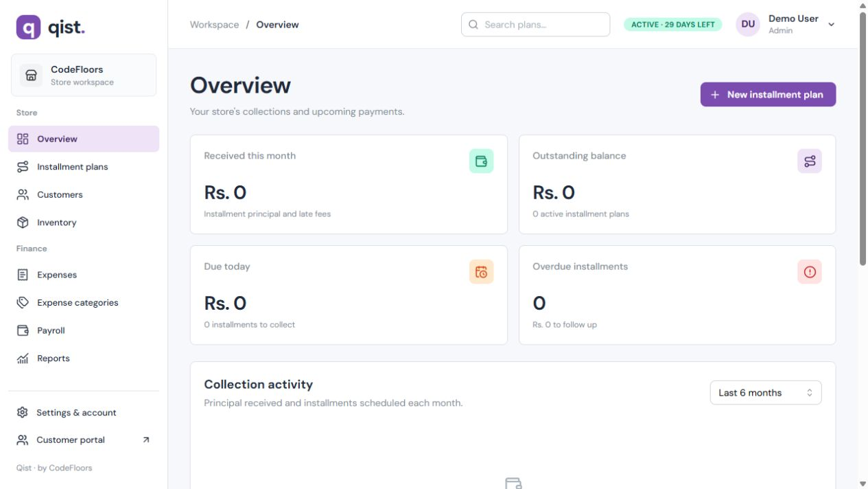Click the Customer portal people icon

coord(22,440)
